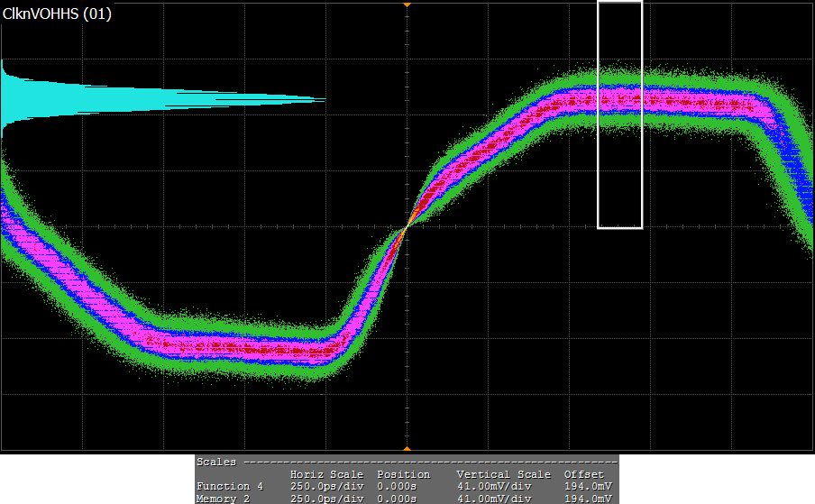Click the Vertical Scale column header
This screenshot has width=815, height=504.
click(503, 474)
